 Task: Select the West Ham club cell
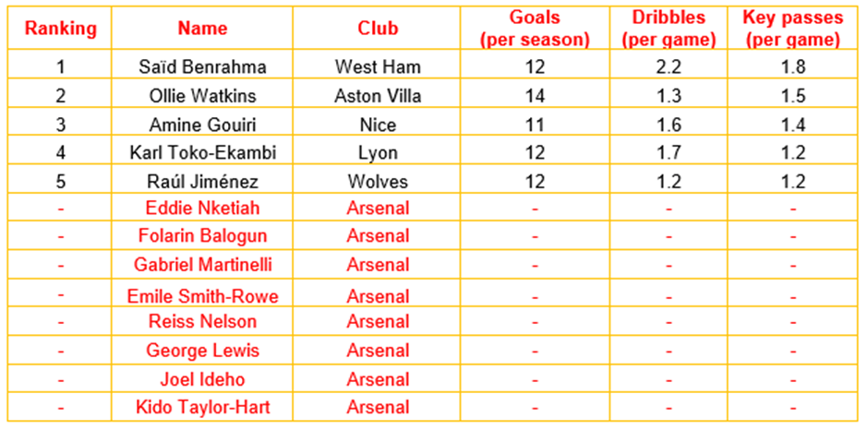[378, 67]
